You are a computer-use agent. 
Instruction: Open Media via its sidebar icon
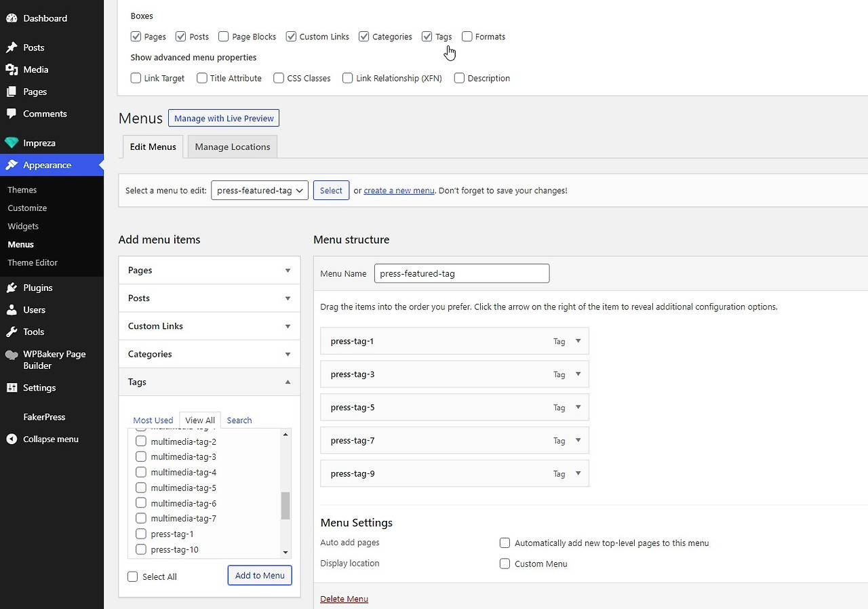[12, 69]
